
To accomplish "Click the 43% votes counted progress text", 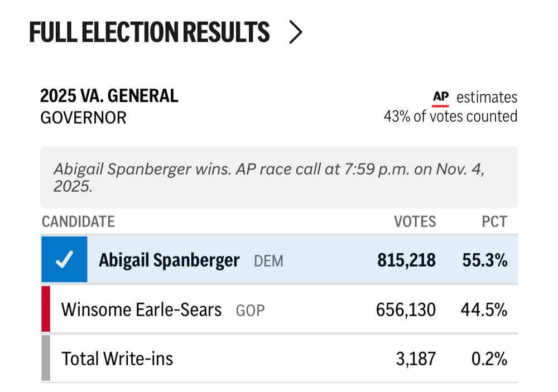I will 450,117.
